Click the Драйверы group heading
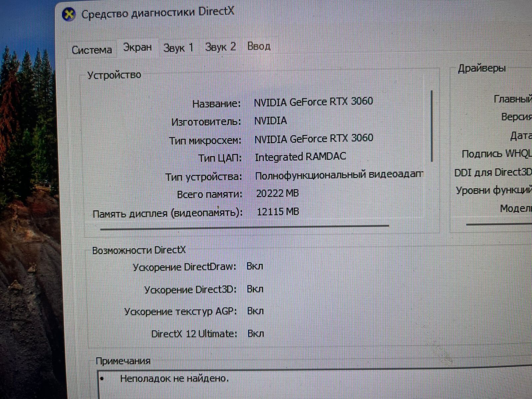This screenshot has height=399, width=532. [x=482, y=69]
